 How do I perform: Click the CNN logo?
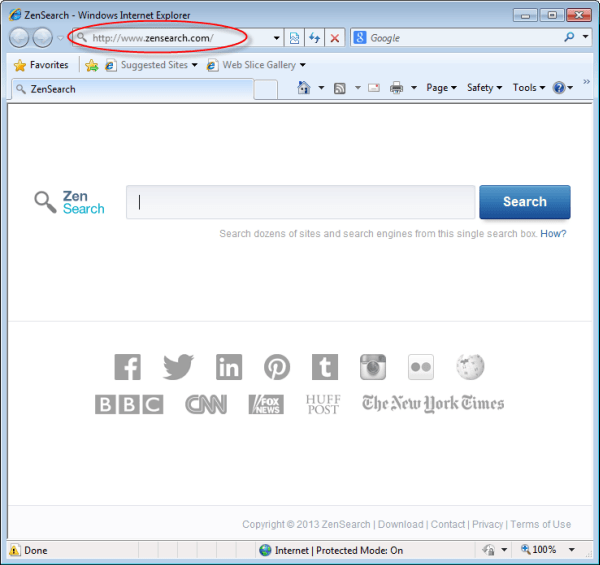click(206, 404)
